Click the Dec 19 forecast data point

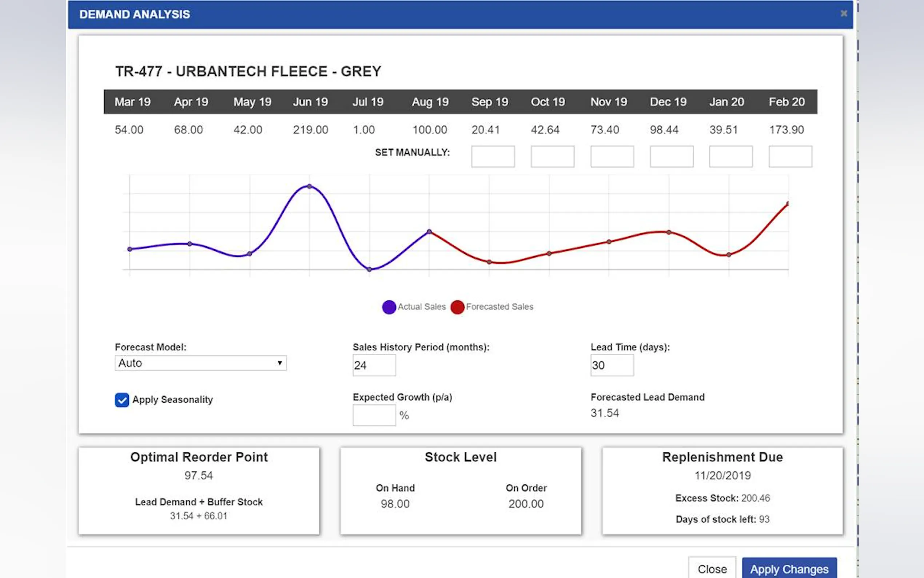click(669, 232)
